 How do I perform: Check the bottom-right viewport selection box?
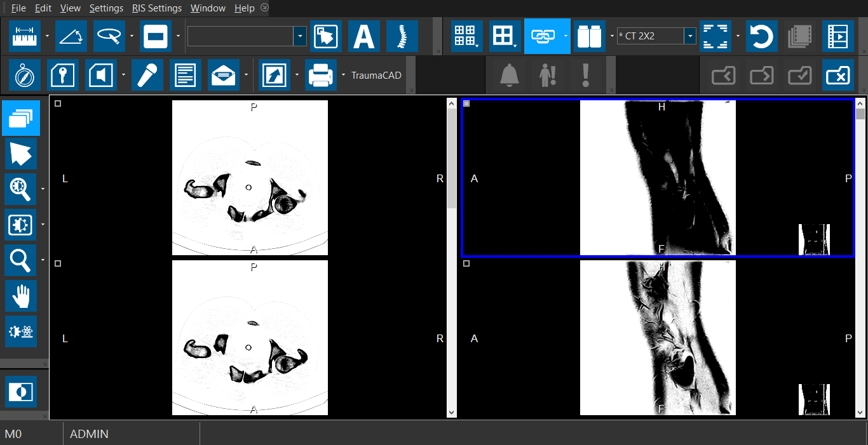click(466, 263)
